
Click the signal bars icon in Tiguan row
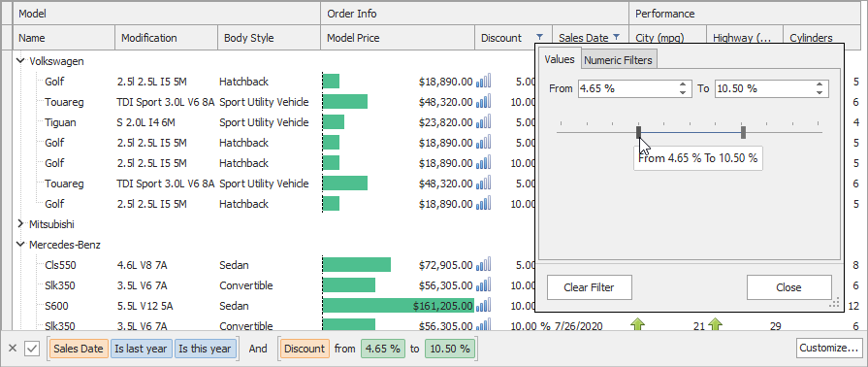483,122
